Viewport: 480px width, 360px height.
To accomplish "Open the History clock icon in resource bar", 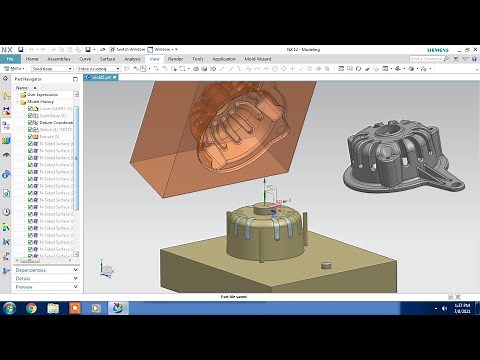I will coord(6,212).
